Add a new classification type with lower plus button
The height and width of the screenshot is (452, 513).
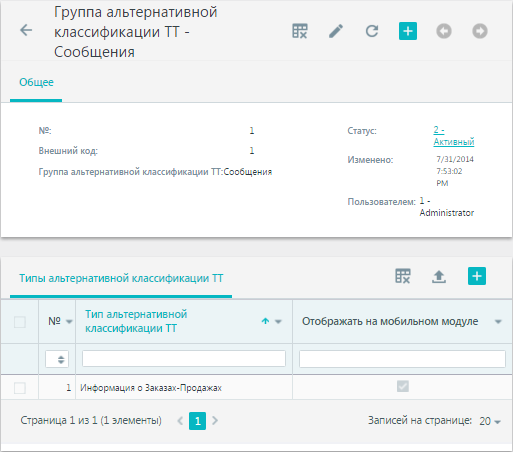(x=477, y=276)
